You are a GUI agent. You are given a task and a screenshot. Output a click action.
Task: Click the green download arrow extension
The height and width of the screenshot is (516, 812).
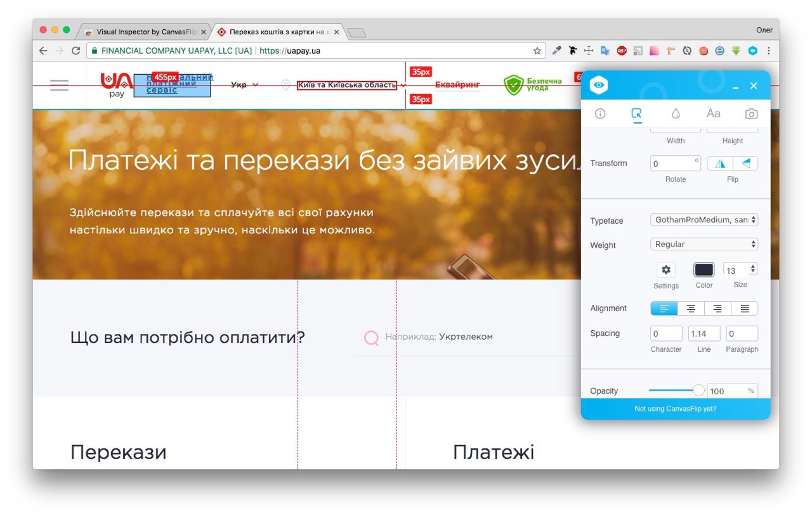pyautogui.click(x=736, y=51)
